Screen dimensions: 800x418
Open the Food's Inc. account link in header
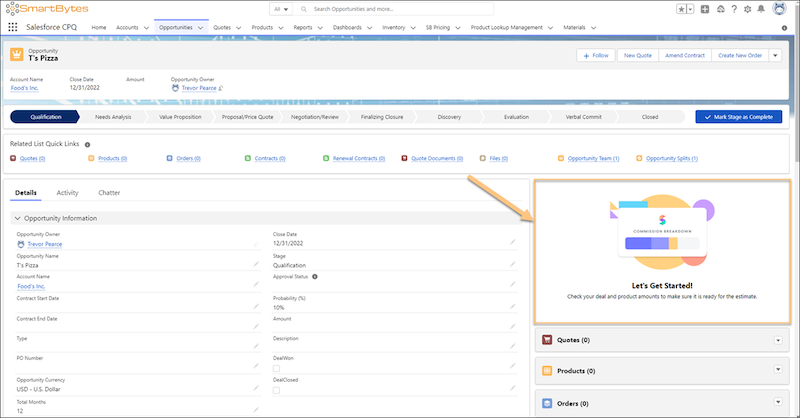pyautogui.click(x=24, y=88)
